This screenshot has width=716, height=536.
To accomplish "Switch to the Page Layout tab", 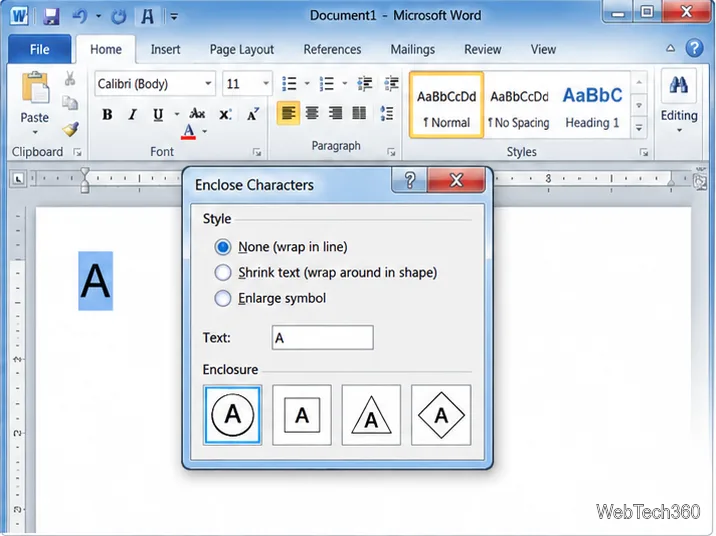I will 242,49.
